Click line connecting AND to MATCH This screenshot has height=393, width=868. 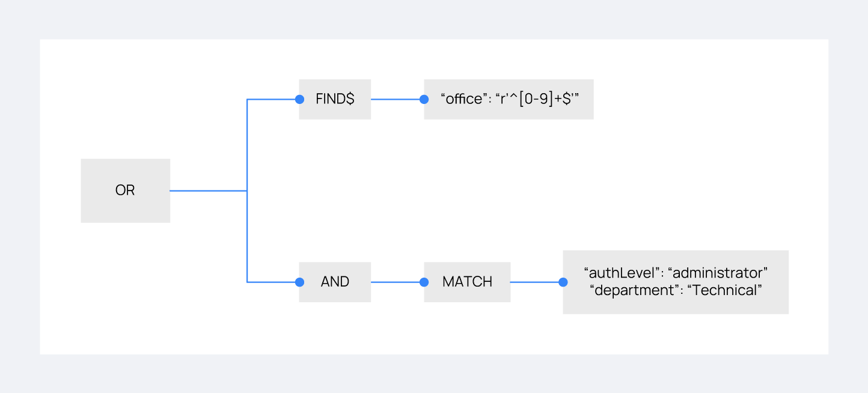(x=397, y=282)
